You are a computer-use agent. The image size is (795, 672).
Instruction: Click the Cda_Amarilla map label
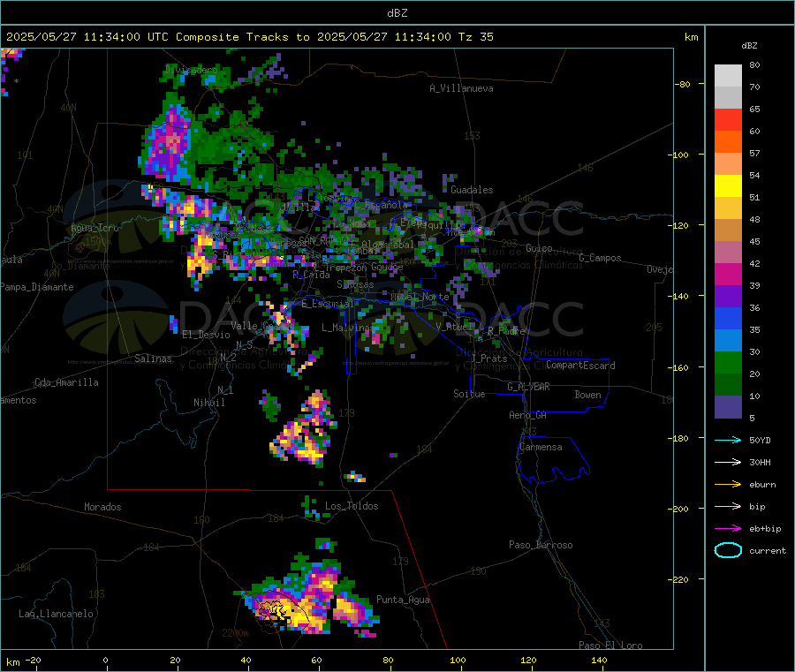(x=66, y=382)
